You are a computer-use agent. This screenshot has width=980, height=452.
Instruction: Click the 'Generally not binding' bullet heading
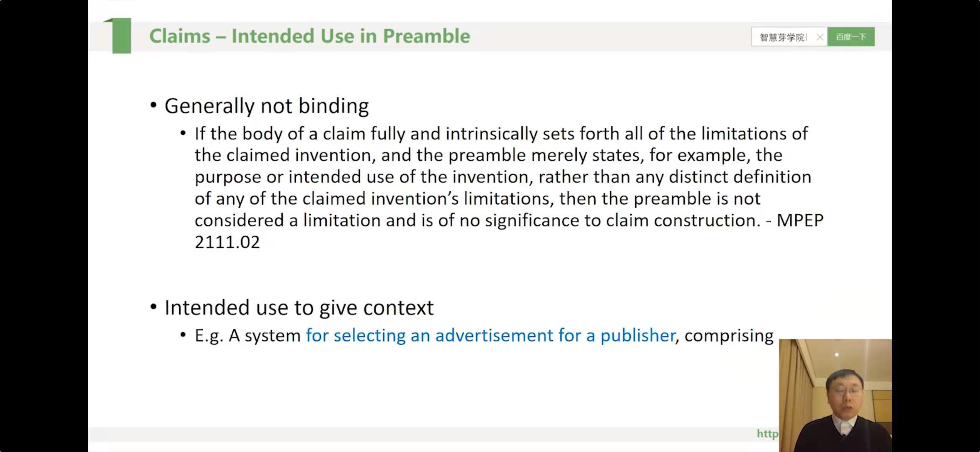266,106
